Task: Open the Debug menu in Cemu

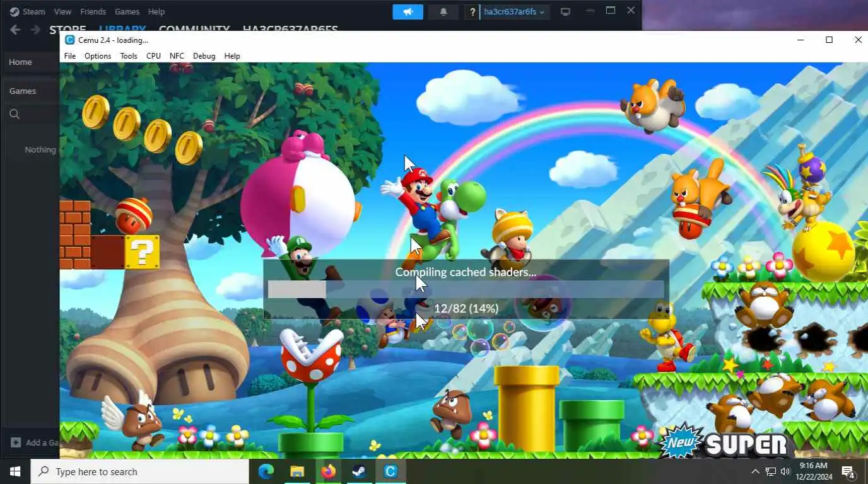Action: coord(204,56)
